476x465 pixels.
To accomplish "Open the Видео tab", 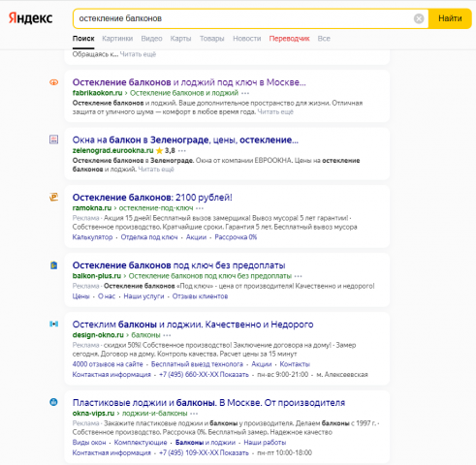I will point(151,39).
